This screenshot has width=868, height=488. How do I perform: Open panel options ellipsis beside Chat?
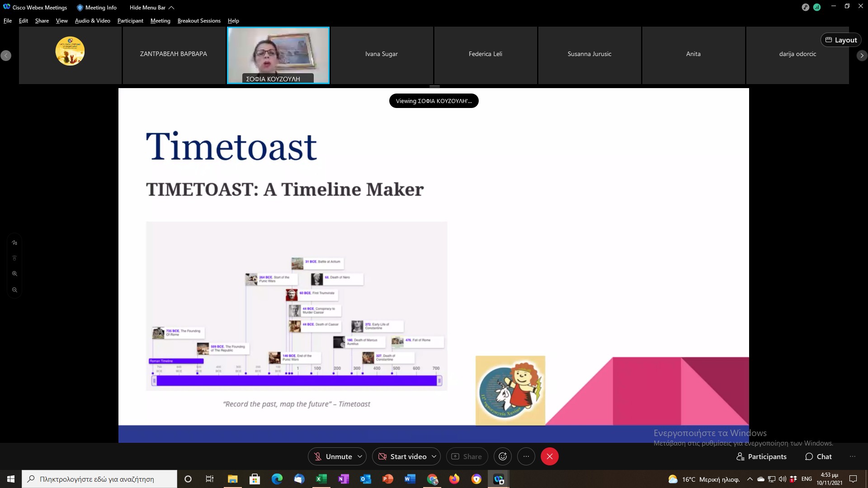[853, 456]
